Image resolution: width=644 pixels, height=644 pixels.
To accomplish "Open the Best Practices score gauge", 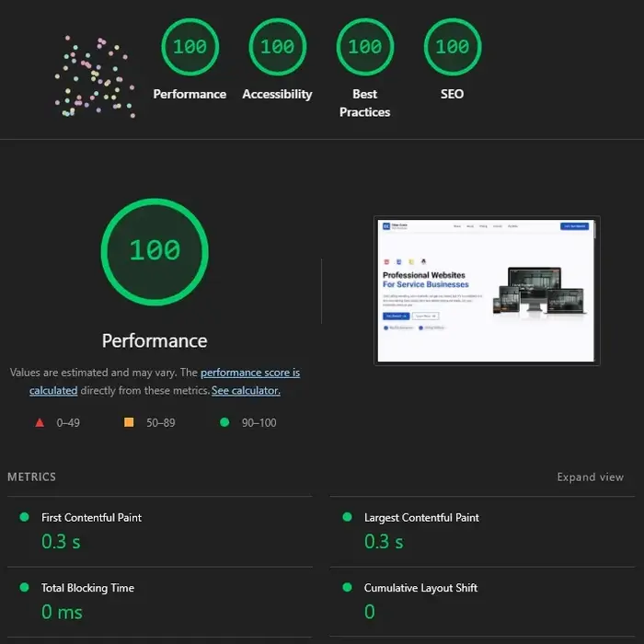I will 364,47.
